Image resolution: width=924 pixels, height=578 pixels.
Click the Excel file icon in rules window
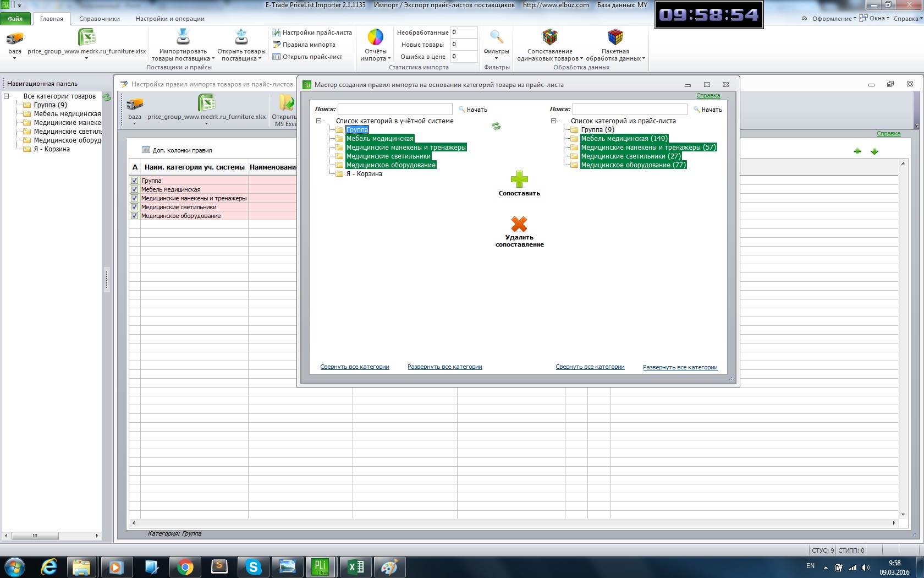click(207, 103)
